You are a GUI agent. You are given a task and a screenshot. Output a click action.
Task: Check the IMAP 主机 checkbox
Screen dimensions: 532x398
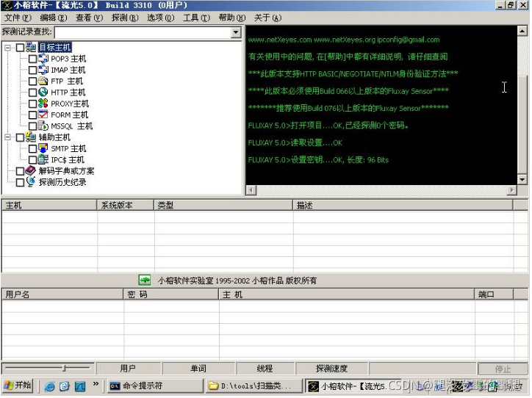(32, 70)
